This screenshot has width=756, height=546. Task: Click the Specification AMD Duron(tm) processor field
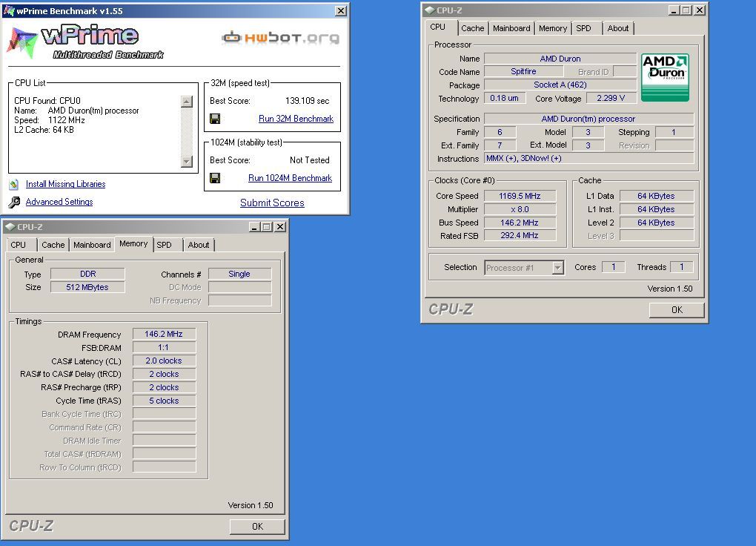588,119
